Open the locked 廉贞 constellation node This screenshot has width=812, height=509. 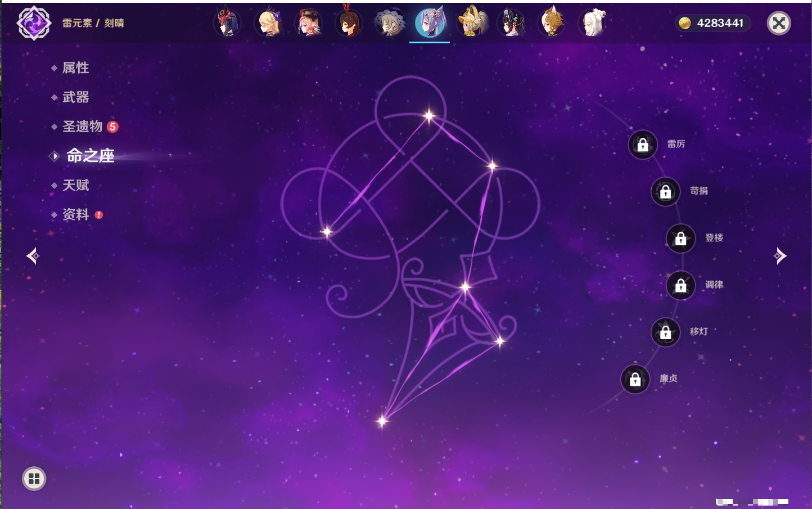[635, 380]
